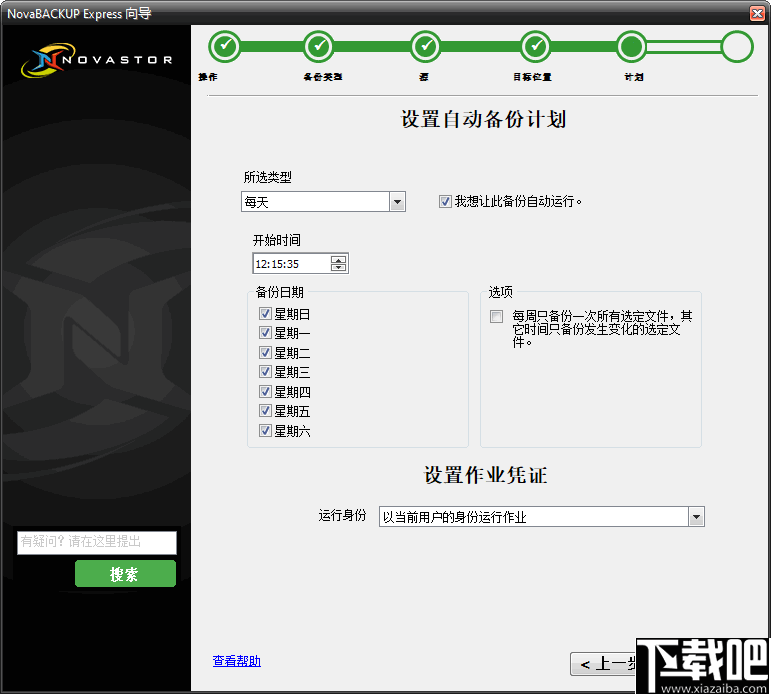Click the 上一步 back button
The height and width of the screenshot is (694, 771).
click(x=603, y=664)
